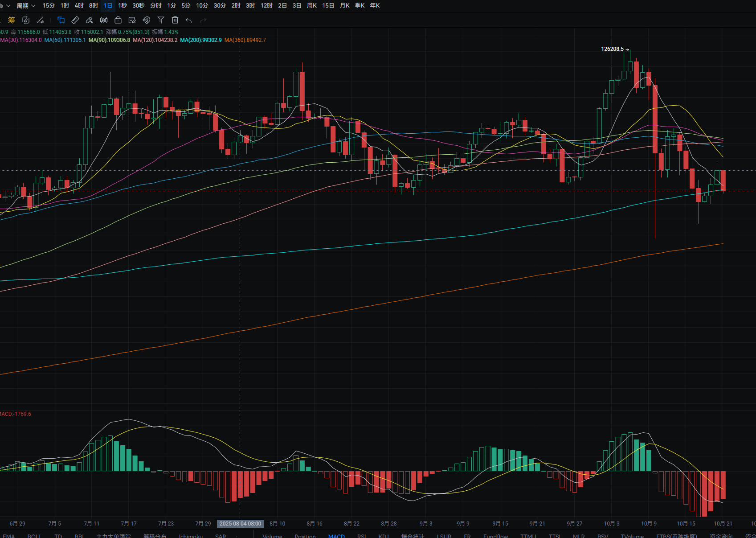Click the filter funnel icon
This screenshot has width=756, height=538.
point(161,20)
